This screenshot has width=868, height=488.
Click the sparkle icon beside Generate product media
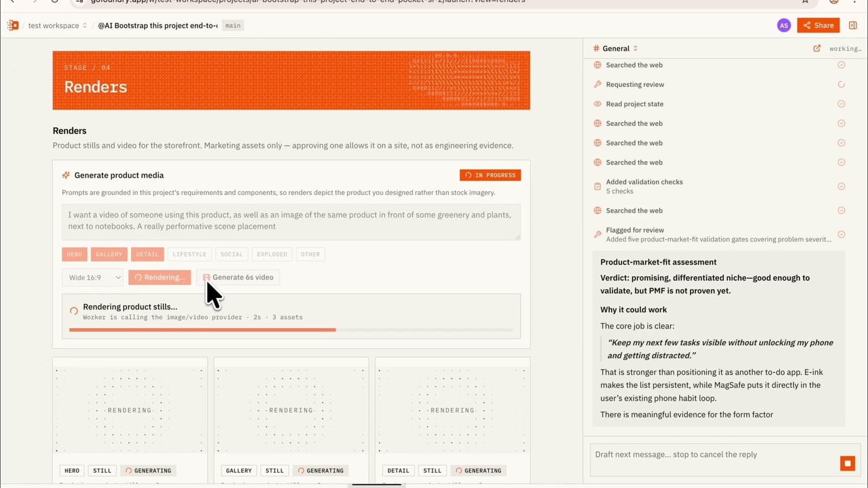point(66,175)
